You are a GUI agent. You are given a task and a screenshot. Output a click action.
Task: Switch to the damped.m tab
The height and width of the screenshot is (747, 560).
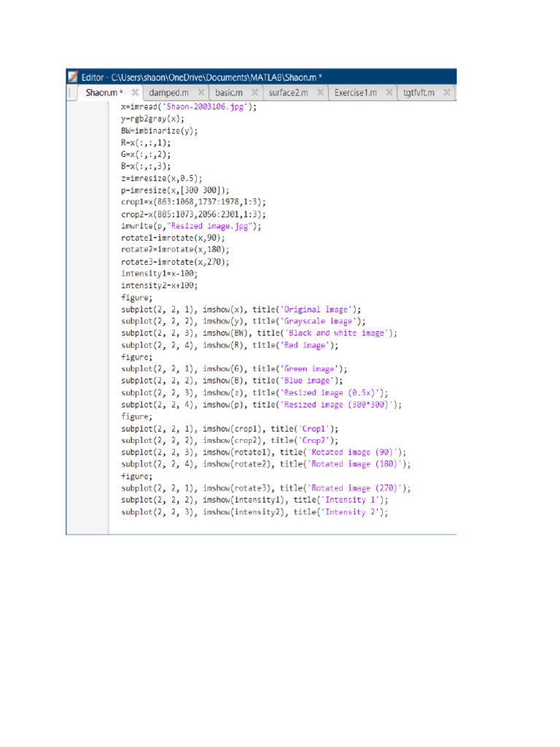[168, 93]
